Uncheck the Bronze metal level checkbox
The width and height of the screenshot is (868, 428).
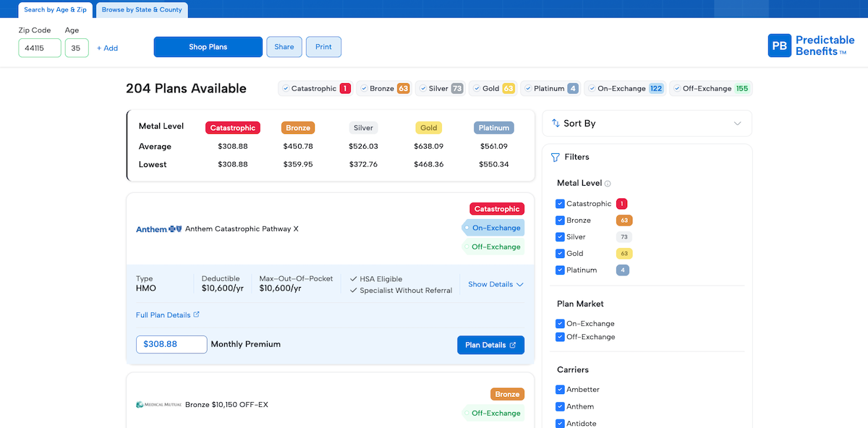point(560,221)
